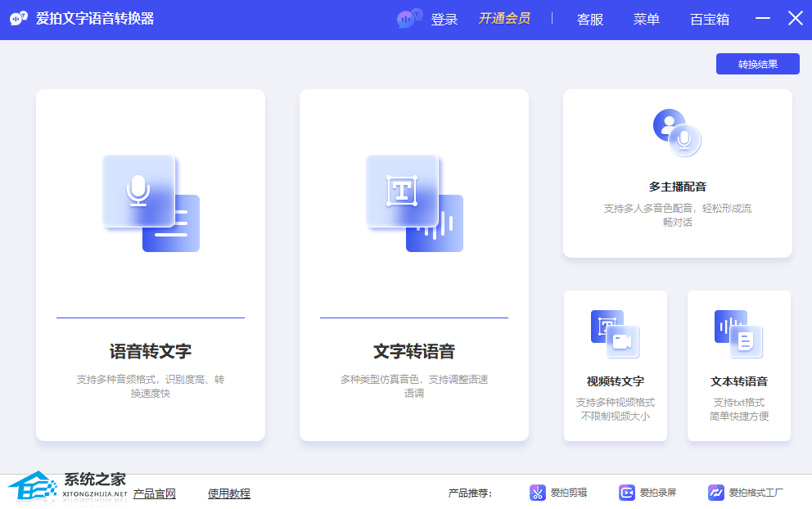Open the 开通会员 membership option
The height and width of the screenshot is (509, 812).
[504, 19]
